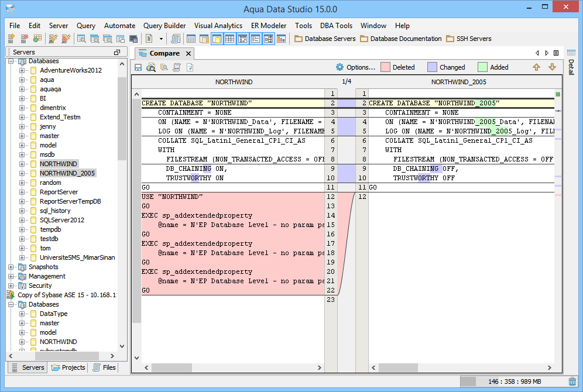
Task: Click the Save icon in Compare toolbar
Action: tap(138, 67)
